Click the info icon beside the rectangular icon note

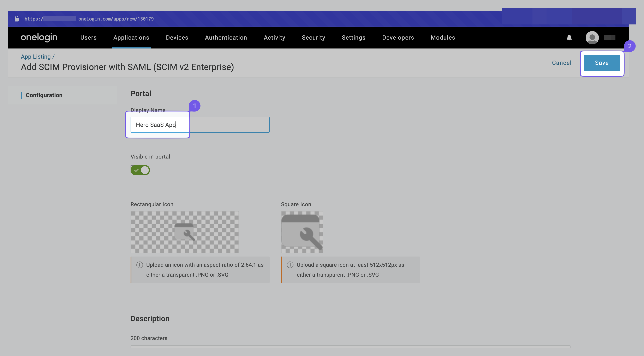(x=140, y=265)
